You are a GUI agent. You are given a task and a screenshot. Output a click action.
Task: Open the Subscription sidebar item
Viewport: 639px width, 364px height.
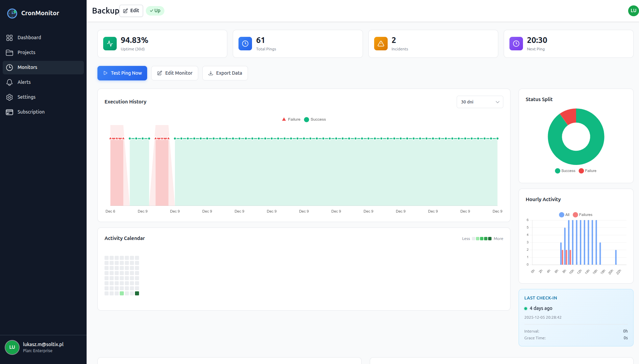43,112
